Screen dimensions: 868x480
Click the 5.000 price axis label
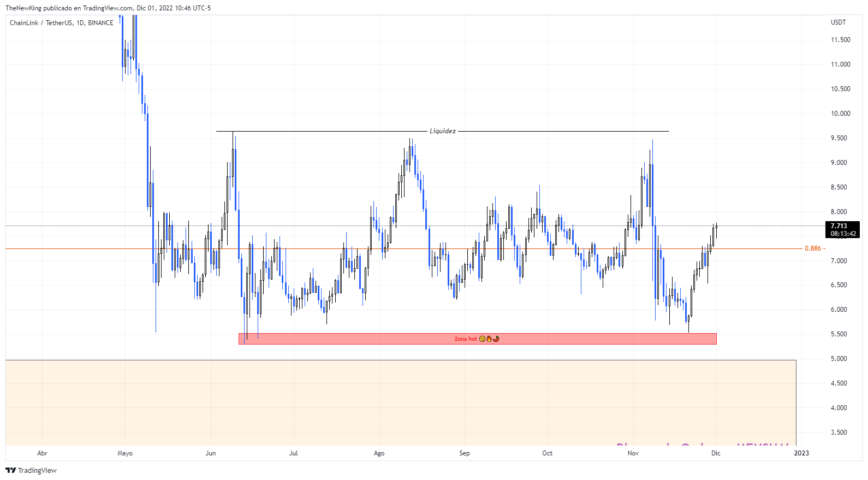(839, 359)
